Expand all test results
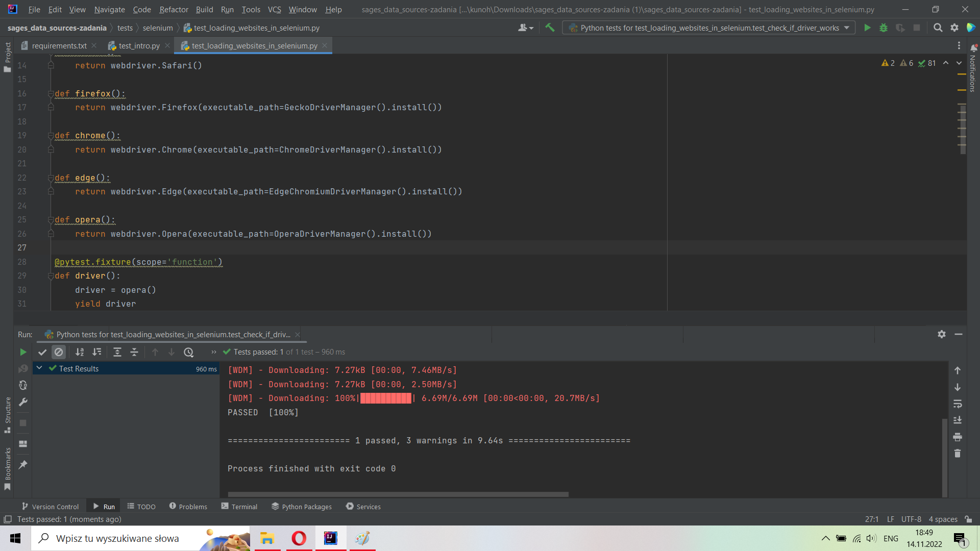This screenshot has height=551, width=980. (117, 352)
